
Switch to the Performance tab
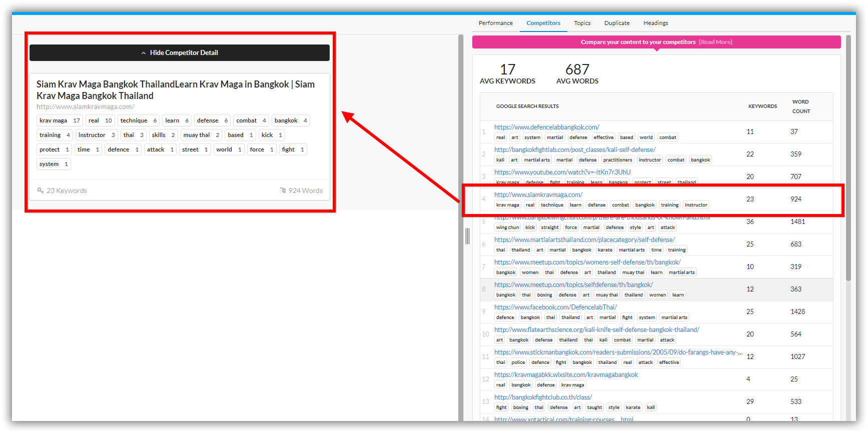[x=495, y=23]
